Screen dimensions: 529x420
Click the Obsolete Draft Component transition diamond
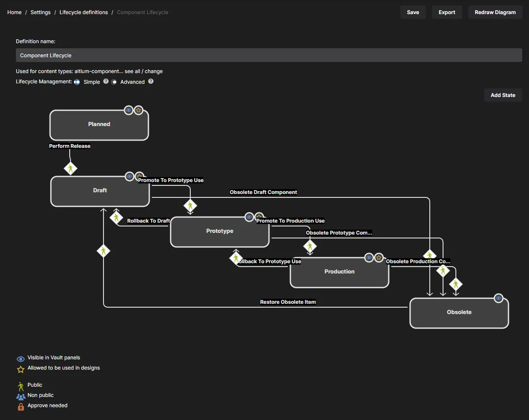point(430,255)
